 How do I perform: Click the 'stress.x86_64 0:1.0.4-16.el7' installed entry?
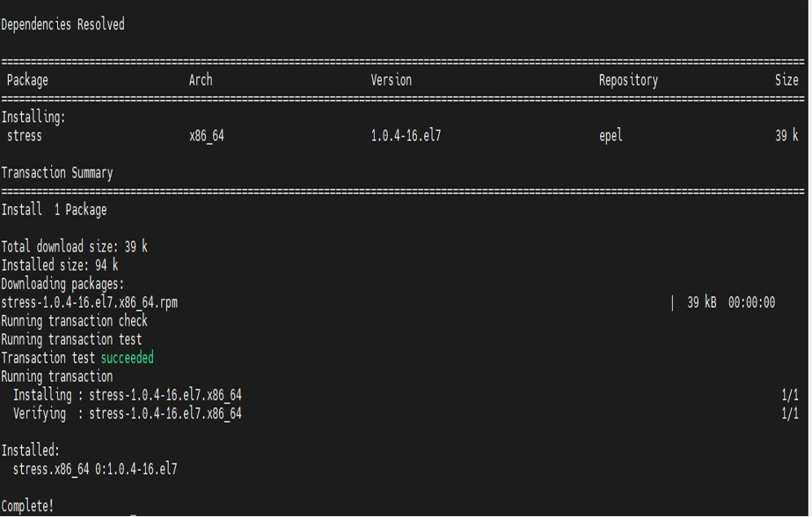tap(94, 469)
